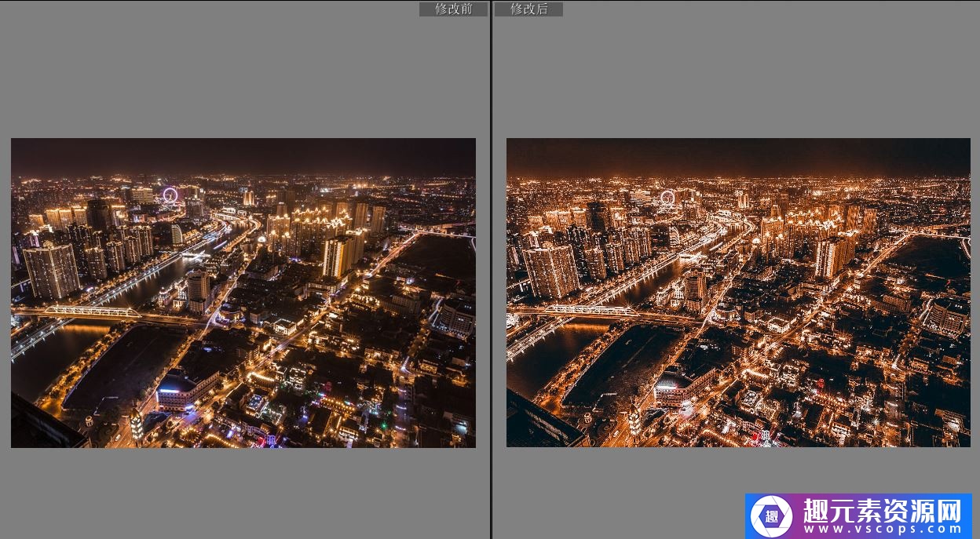Click the tall apartment tower at left of before photo
Screen dimensions: 980x539
tap(52, 271)
